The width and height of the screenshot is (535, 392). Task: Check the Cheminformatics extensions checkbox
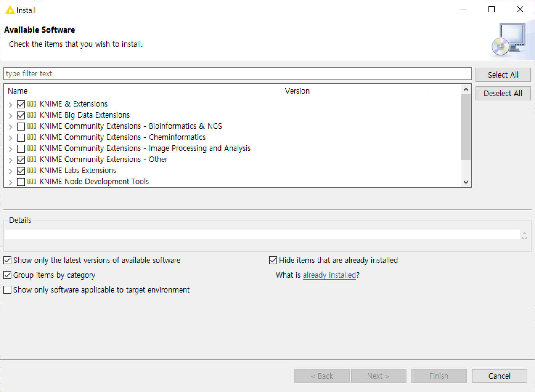[x=21, y=138]
